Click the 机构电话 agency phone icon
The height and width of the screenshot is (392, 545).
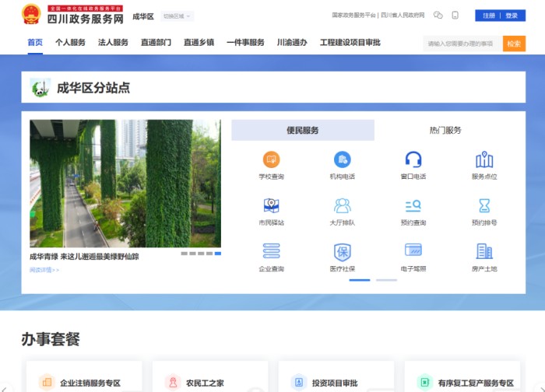pos(342,160)
